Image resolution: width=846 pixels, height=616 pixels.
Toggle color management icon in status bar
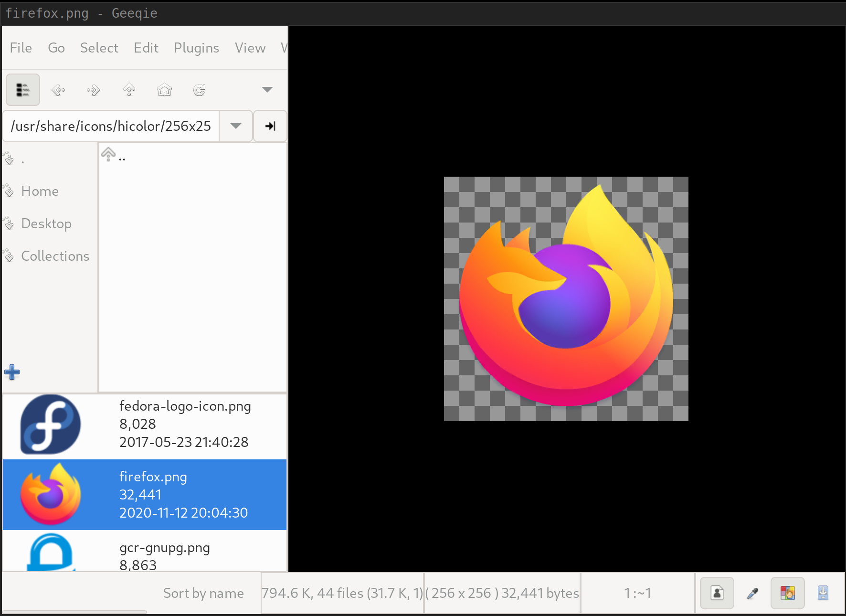(788, 593)
